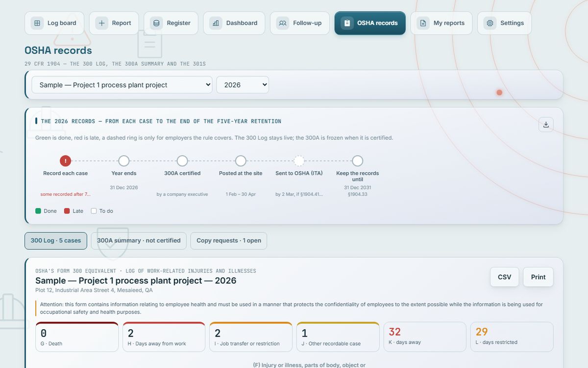Select the Year ends timeline circle
This screenshot has width=588, height=368.
(x=124, y=161)
